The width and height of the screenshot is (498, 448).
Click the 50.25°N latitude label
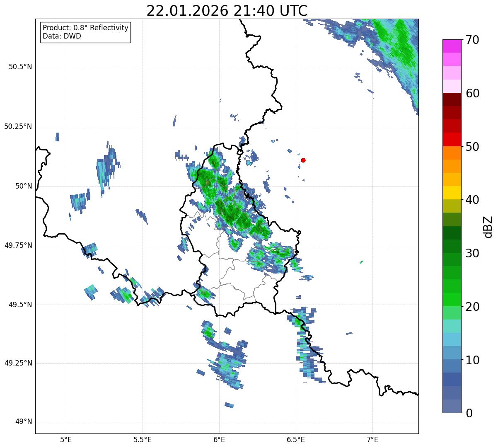[x=18, y=126]
